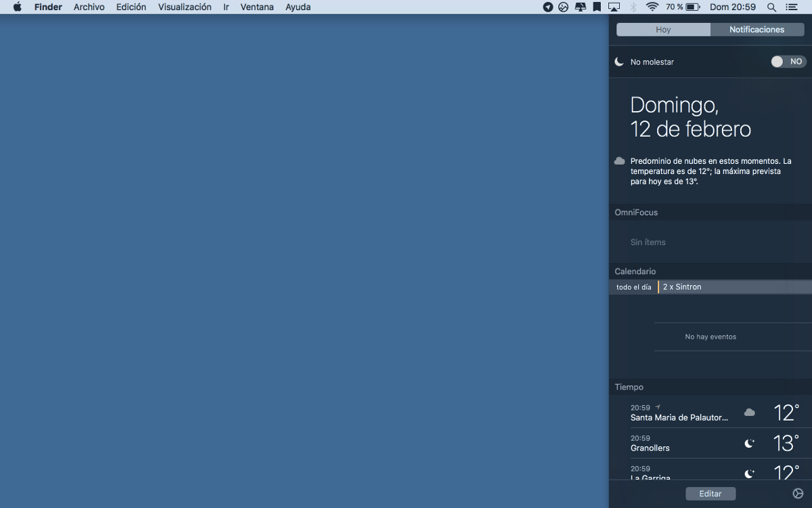Click the Bluetooth menu bar icon
This screenshot has height=508, width=812.
coord(634,7)
